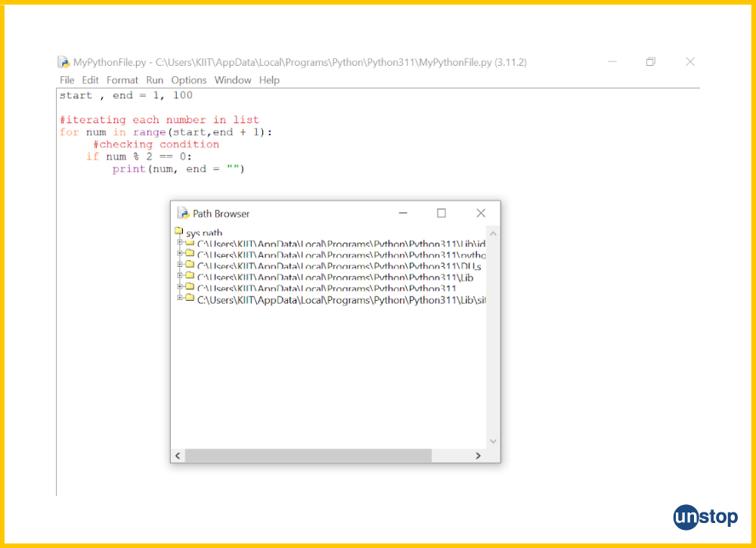Viewport: 756px width, 548px height.
Task: Click the comment '#iterating each number in list'
Action: pos(159,119)
